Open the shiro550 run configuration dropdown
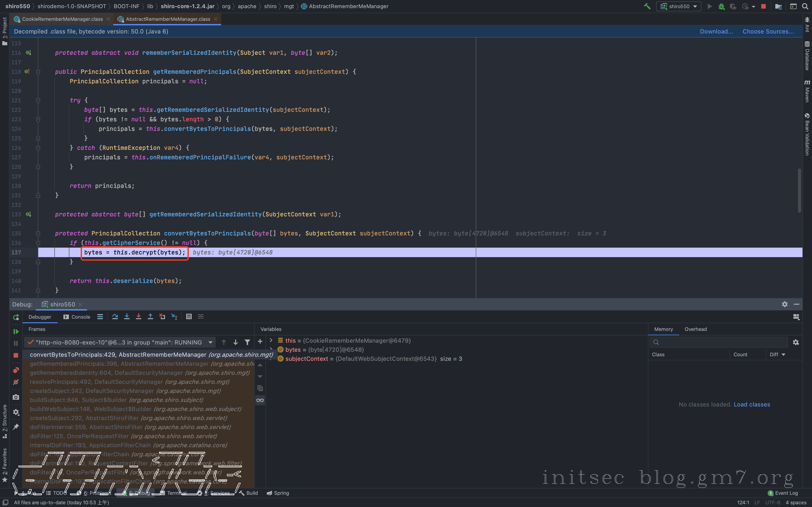812x507 pixels. pyautogui.click(x=679, y=6)
